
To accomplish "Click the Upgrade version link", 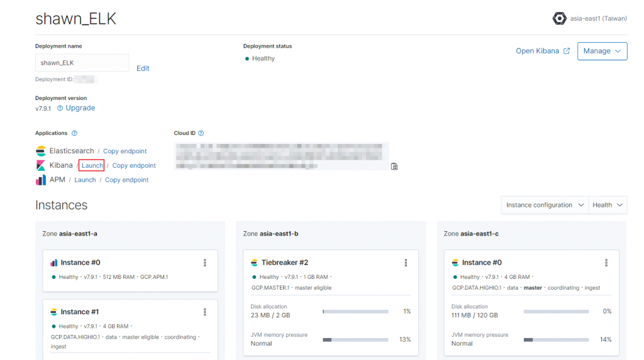I will point(80,108).
